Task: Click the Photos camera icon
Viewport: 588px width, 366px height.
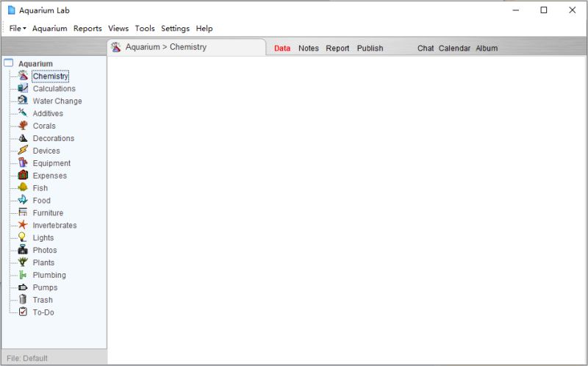Action: (23, 250)
